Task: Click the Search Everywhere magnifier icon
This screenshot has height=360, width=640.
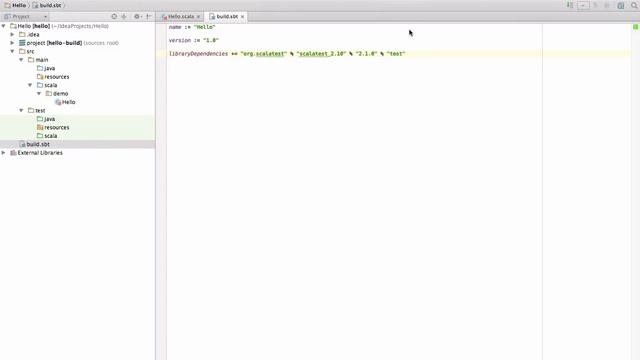Action: coord(634,5)
